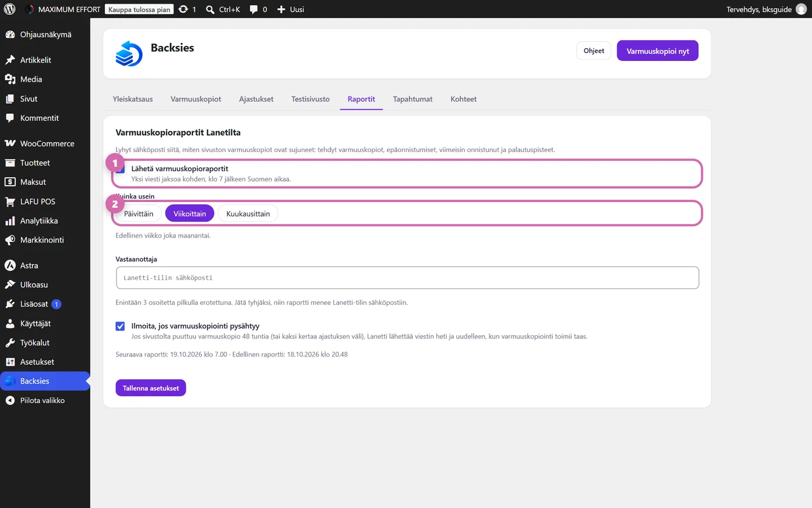Click the Maksut dollar icon
Screen dimensions: 812x508
pos(10,182)
